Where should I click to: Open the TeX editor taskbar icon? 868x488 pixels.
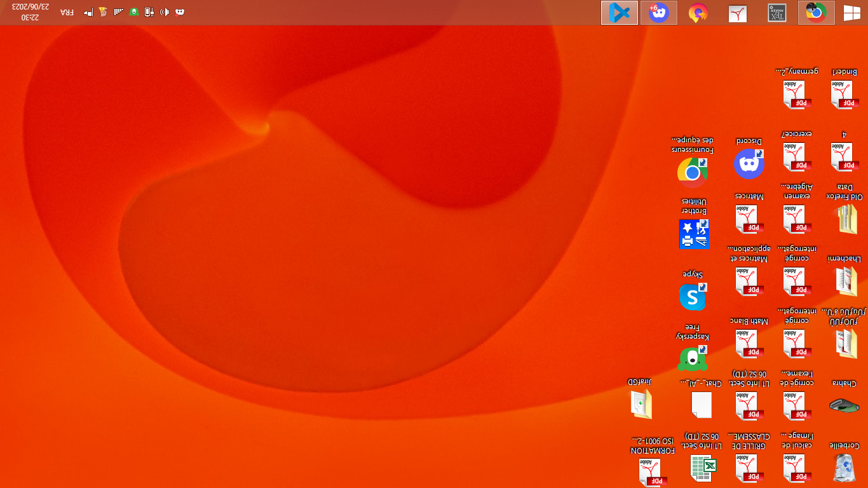point(777,13)
